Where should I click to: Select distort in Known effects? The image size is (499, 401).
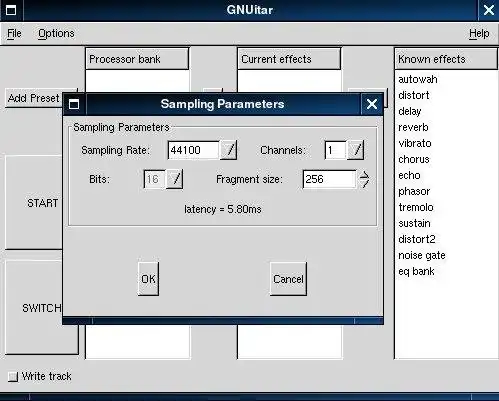coord(446,95)
